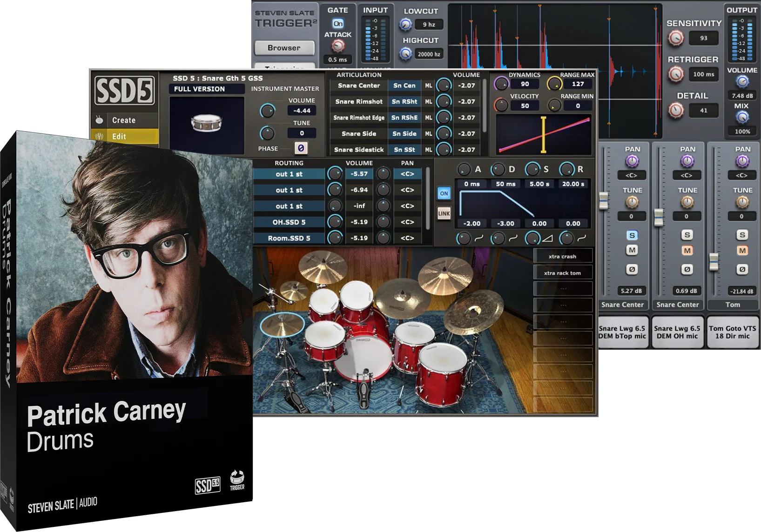Toggle the envelope LINK button
The height and width of the screenshot is (532, 761).
point(444,213)
